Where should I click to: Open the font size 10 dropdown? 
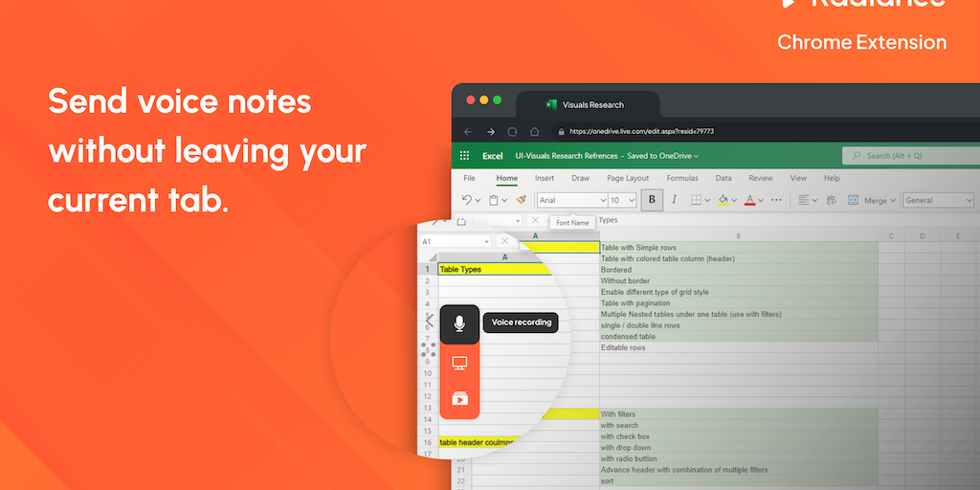(632, 201)
